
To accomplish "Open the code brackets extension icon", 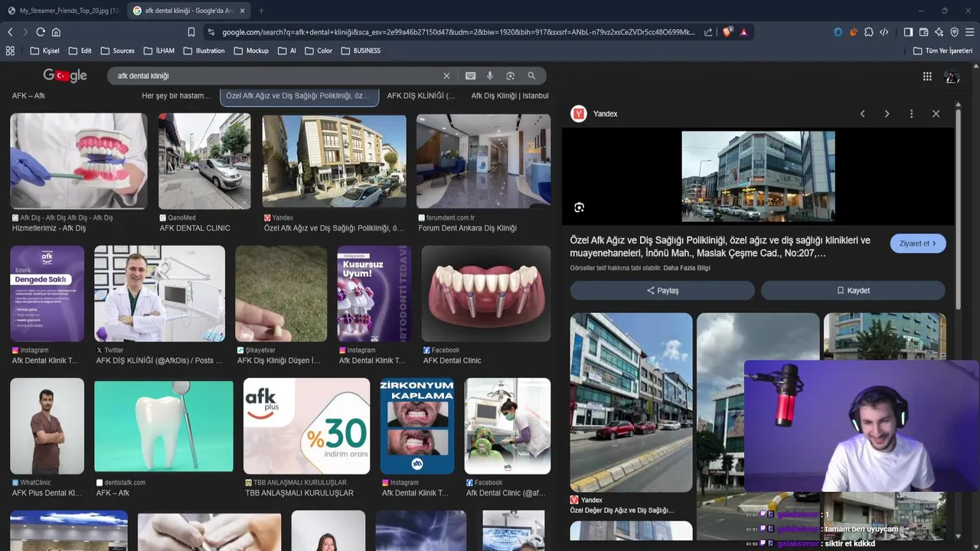I will (x=884, y=32).
